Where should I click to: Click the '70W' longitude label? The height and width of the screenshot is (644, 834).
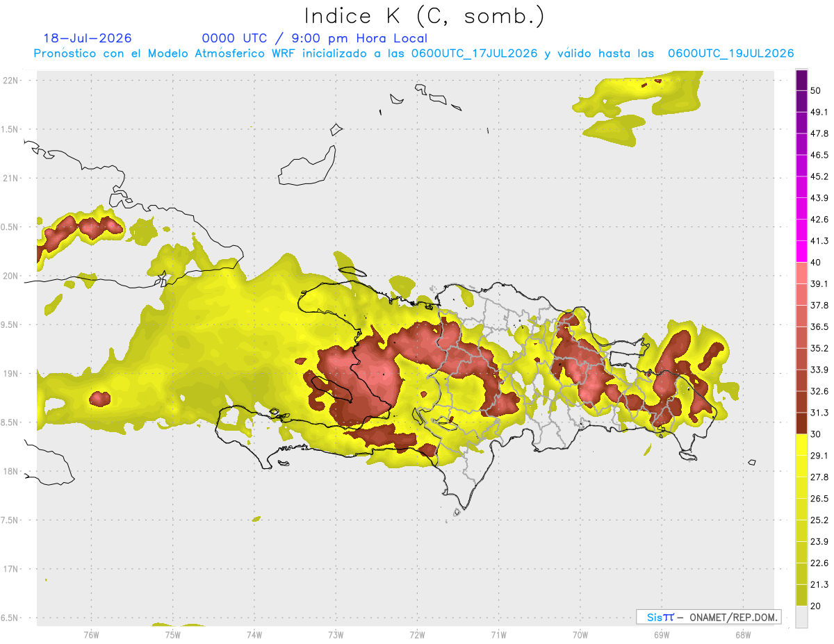(x=580, y=634)
